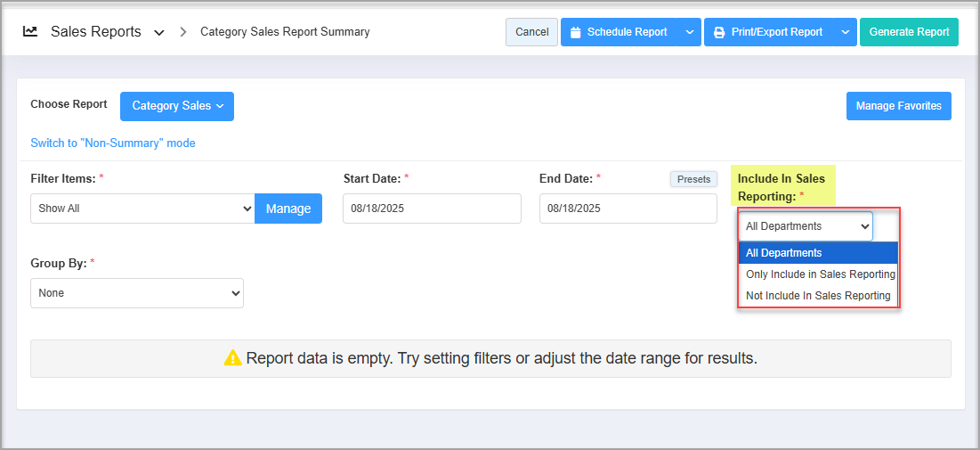Screen dimensions: 980x450
Task: Click the breadcrumb arrow separator icon
Action: tap(183, 32)
